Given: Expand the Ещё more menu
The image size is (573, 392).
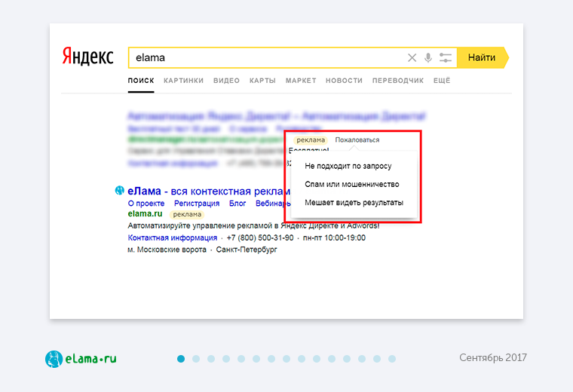Looking at the screenshot, I should (x=442, y=81).
